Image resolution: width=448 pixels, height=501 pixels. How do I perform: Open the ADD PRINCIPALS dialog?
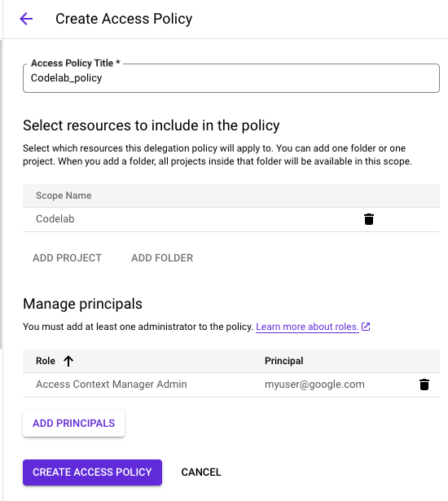[x=73, y=424]
